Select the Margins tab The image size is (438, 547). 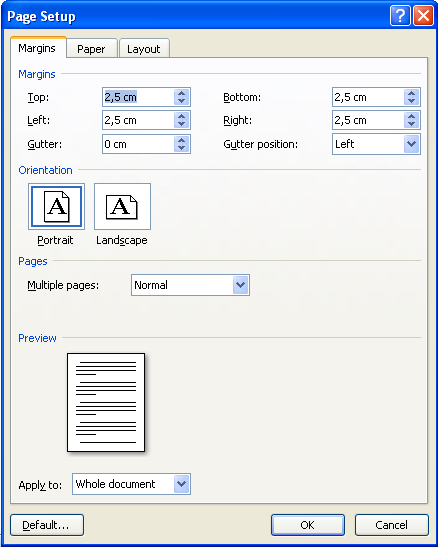[x=37, y=47]
